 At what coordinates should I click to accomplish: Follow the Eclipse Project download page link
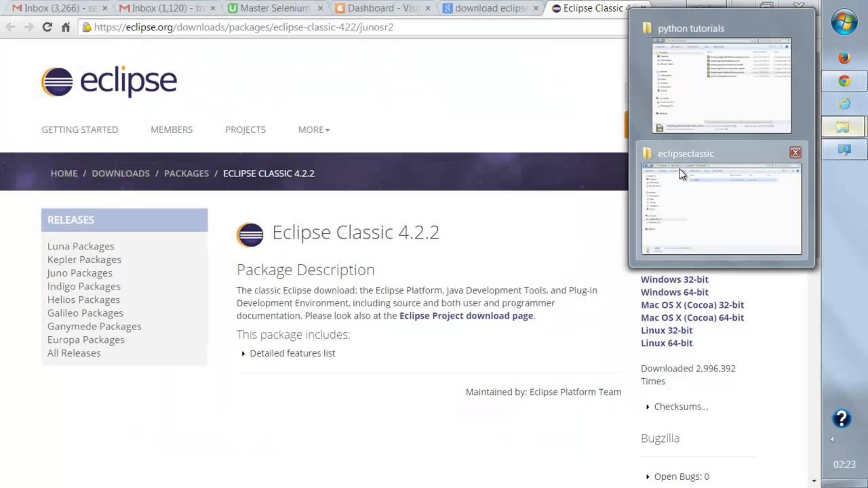click(466, 316)
